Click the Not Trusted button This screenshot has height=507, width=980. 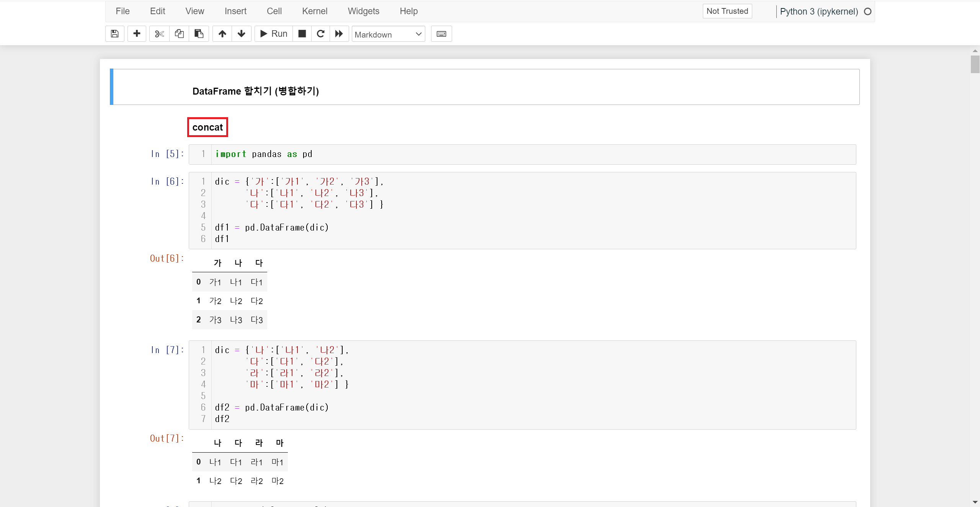(727, 11)
